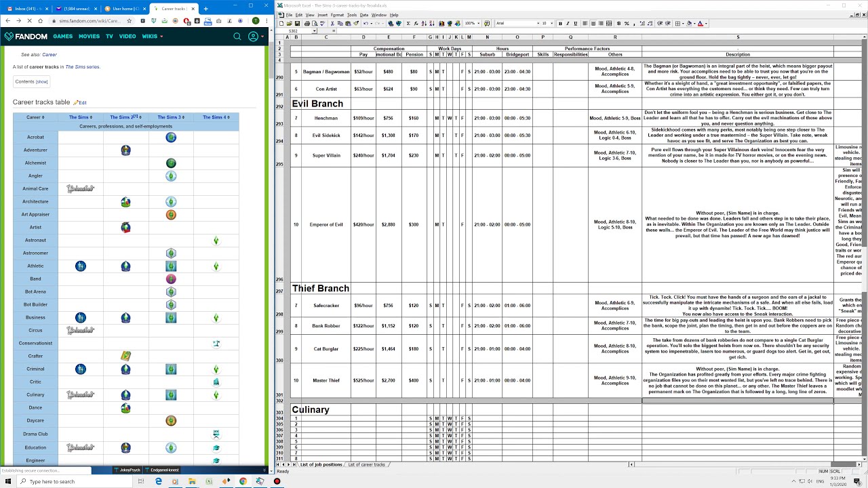Click the AutoSum sigma icon

408,23
